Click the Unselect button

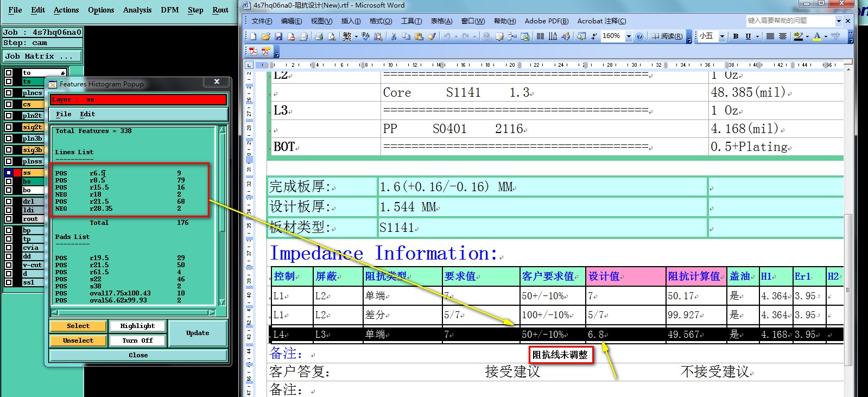click(78, 341)
